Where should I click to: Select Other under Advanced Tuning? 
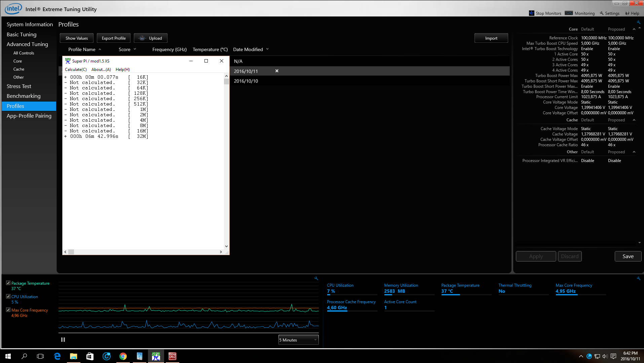coord(18,77)
